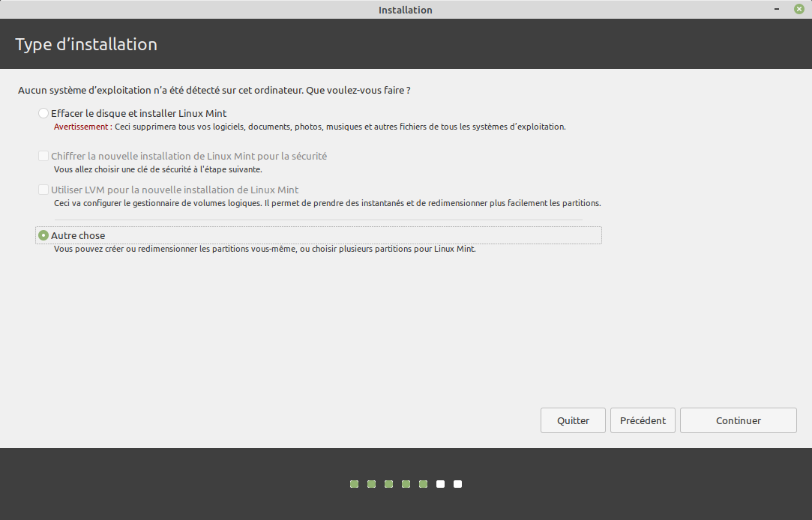Click the fourth green progress step square

(x=406, y=484)
